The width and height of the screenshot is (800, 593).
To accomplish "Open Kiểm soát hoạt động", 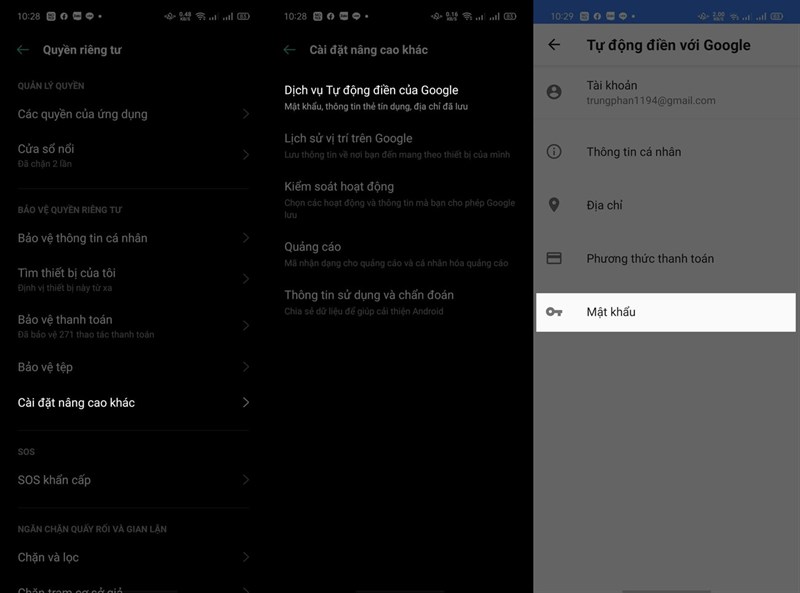I will (x=400, y=200).
